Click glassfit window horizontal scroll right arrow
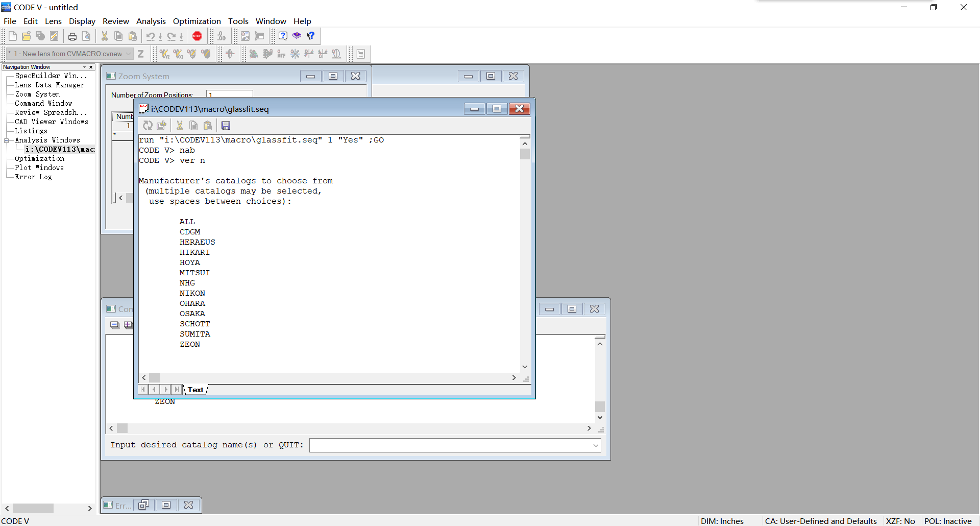Viewport: 980px width, 526px height. coord(514,377)
